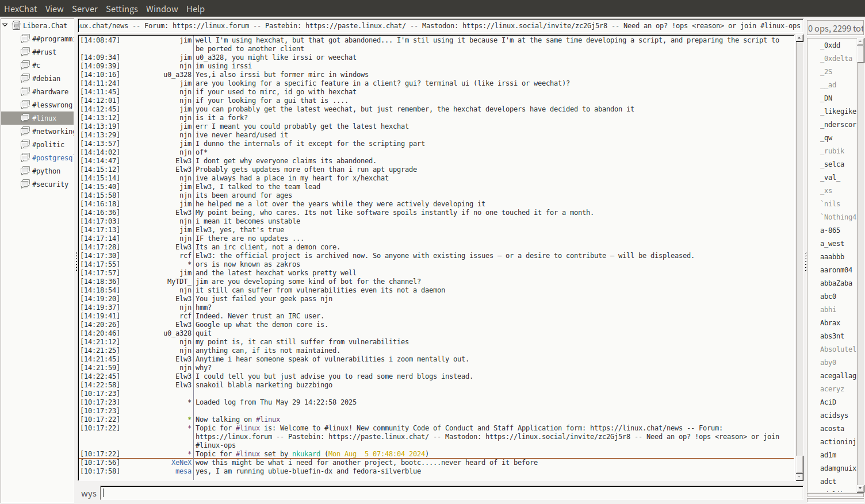Open the HexChat menu
The width and height of the screenshot is (865, 504).
pyautogui.click(x=21, y=9)
